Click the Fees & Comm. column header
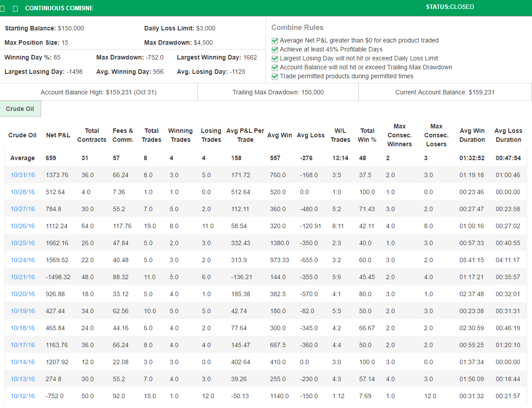 (x=123, y=135)
